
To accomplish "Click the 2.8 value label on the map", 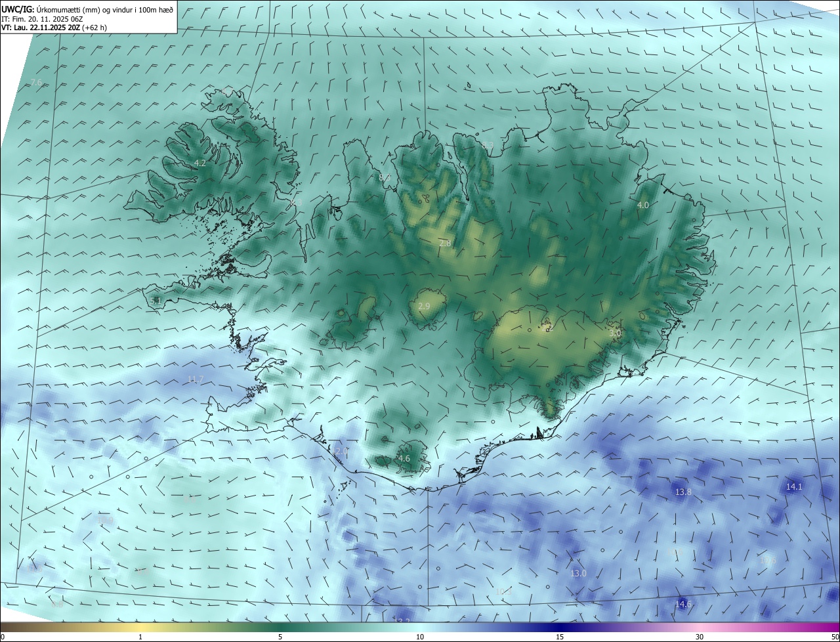I will (x=445, y=243).
